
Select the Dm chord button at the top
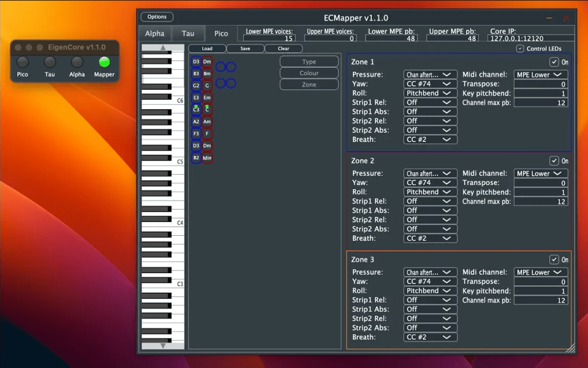pos(206,61)
